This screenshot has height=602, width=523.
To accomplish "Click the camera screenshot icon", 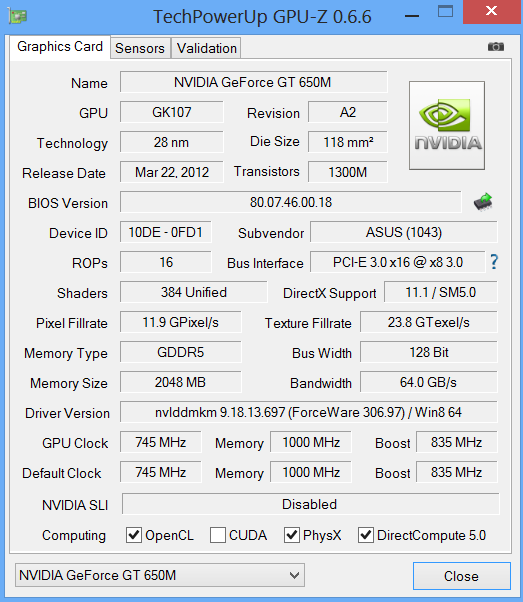I will click(x=496, y=46).
